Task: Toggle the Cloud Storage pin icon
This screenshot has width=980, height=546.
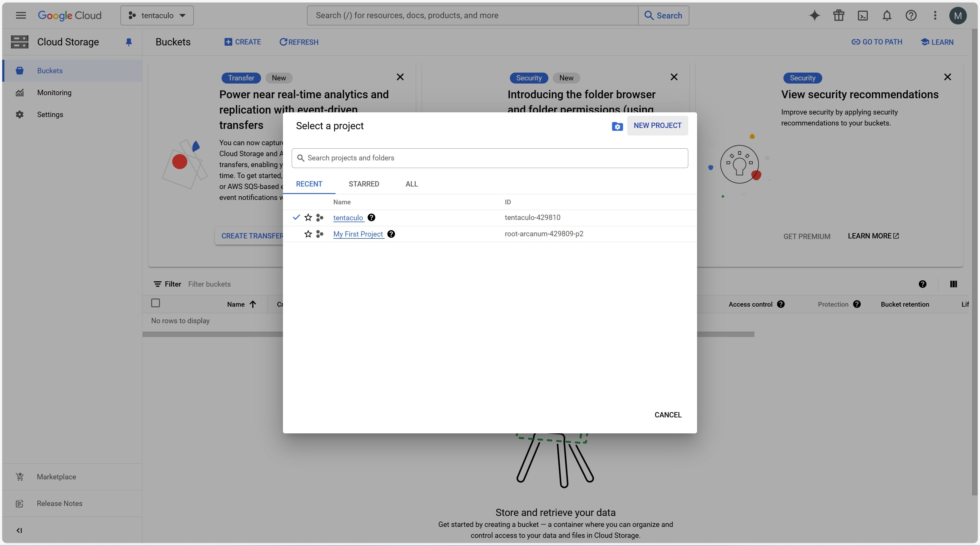Action: 129,42
